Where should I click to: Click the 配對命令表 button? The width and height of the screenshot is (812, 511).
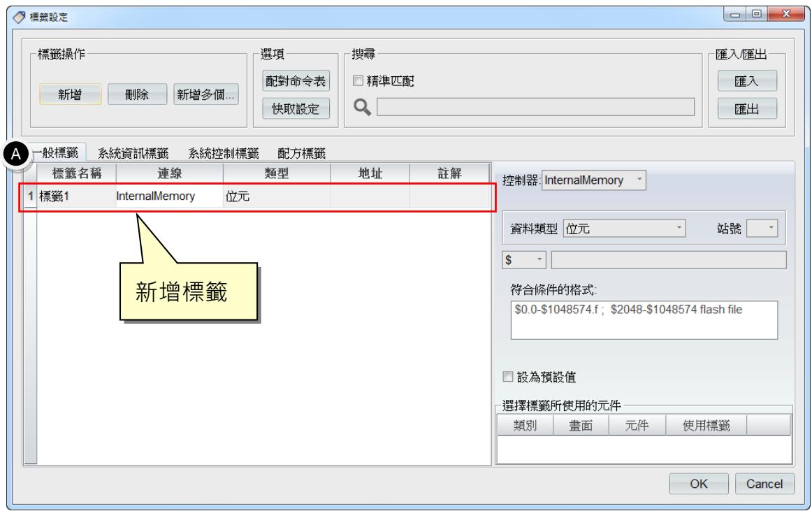(x=296, y=81)
